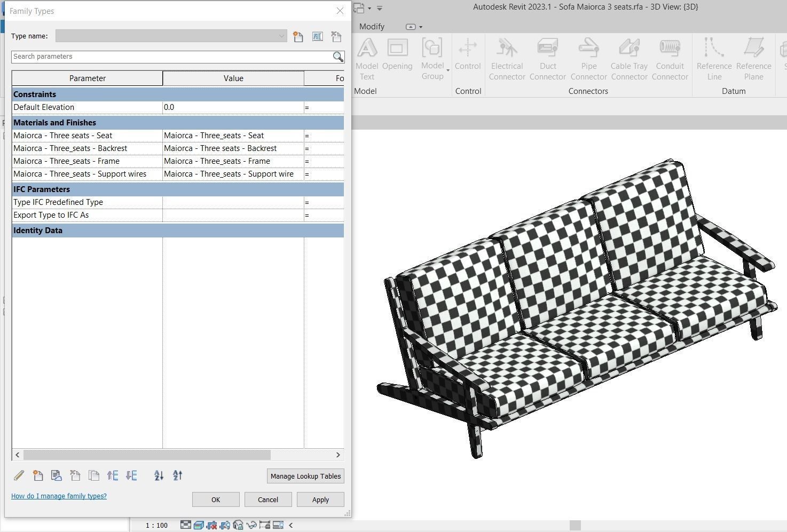Click value cell of Three_seats - Frame row
Viewport: 787px width, 532px height.
233,161
